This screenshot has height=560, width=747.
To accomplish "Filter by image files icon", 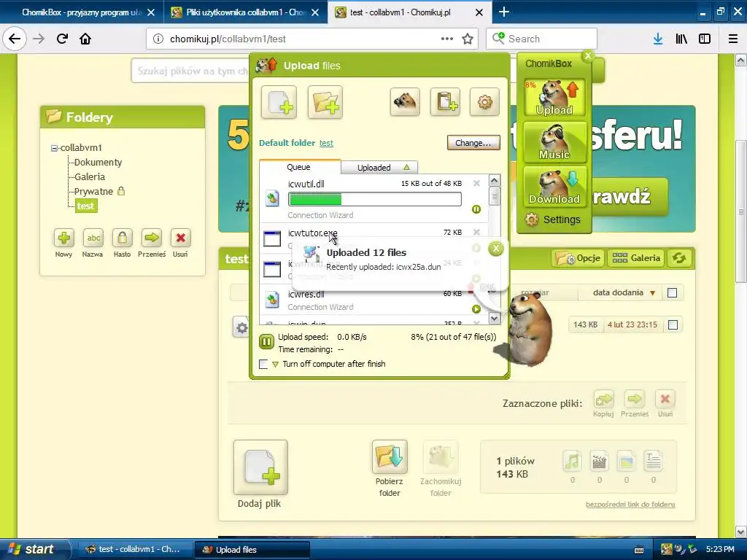I will [x=626, y=461].
